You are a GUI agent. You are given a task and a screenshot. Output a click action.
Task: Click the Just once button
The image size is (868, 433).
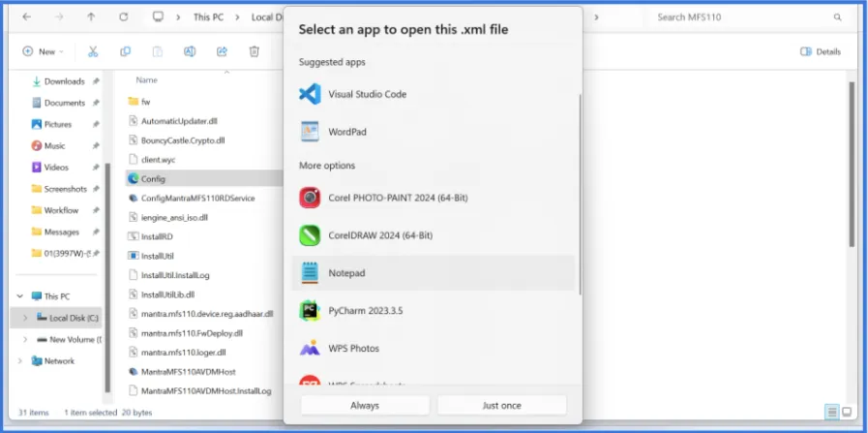click(x=501, y=405)
